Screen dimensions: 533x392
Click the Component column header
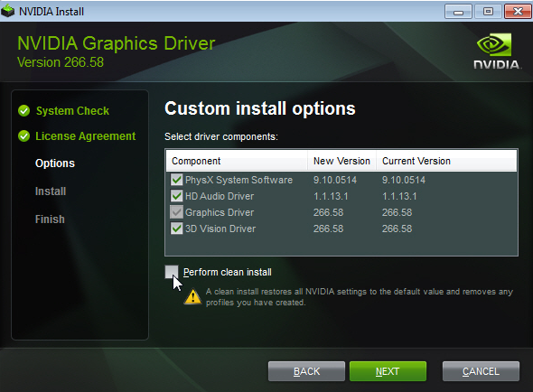(x=237, y=161)
